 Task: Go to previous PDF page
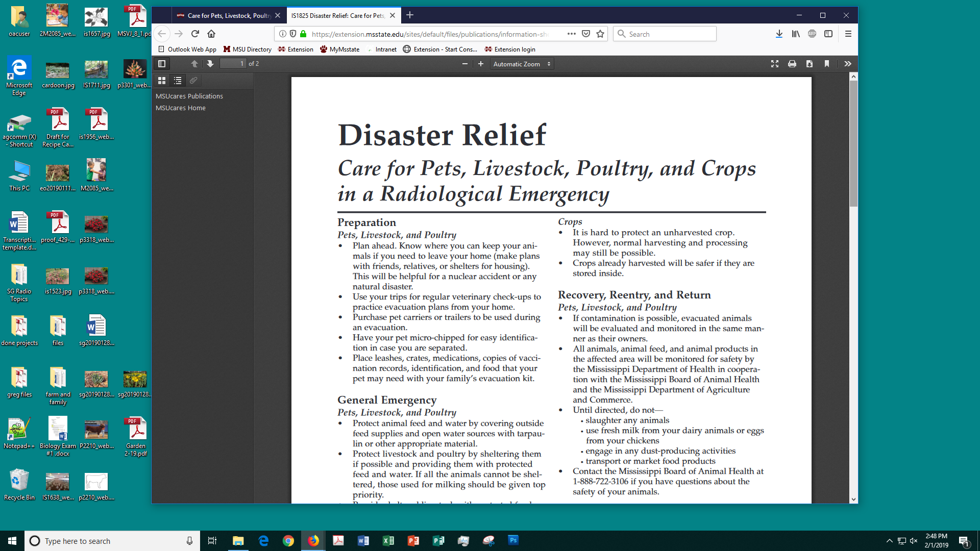pyautogui.click(x=194, y=64)
